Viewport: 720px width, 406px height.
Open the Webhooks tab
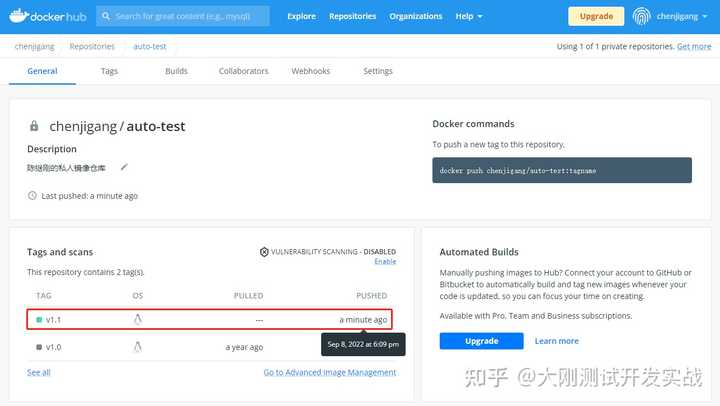point(311,71)
